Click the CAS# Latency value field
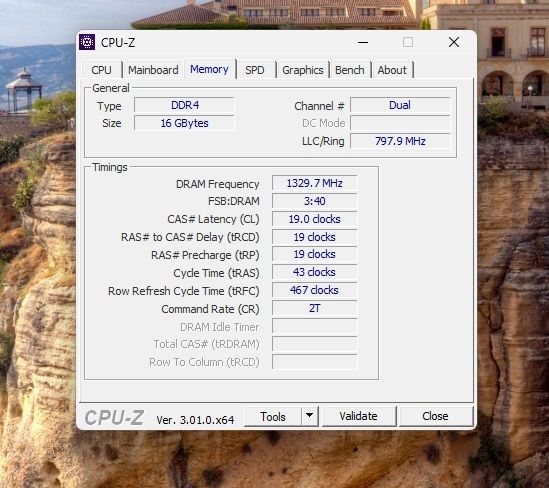This screenshot has width=549, height=488. click(314, 219)
